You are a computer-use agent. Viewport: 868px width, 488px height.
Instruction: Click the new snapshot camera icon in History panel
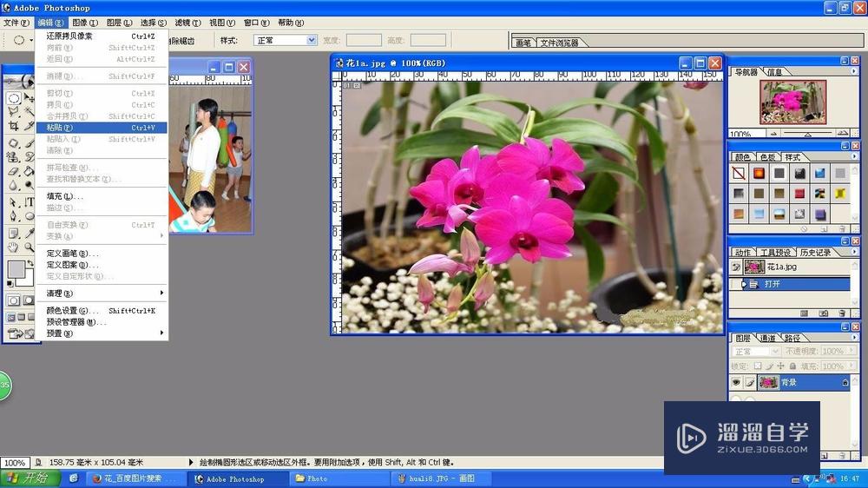(824, 313)
